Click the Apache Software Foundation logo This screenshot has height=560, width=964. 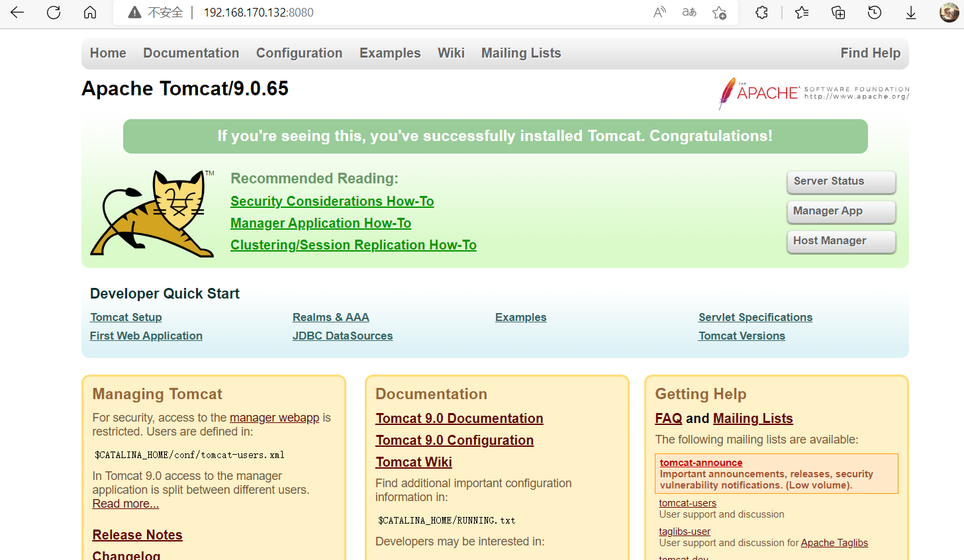(814, 93)
